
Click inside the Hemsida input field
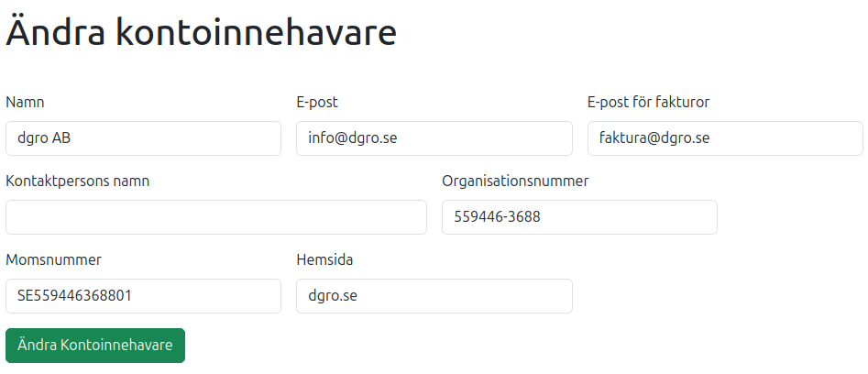coord(434,296)
